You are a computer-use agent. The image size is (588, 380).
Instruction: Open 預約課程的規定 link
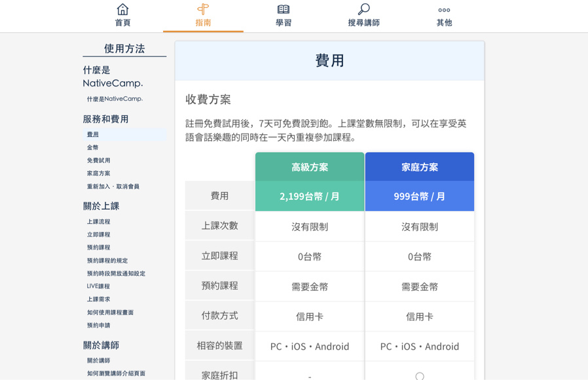[x=107, y=260]
